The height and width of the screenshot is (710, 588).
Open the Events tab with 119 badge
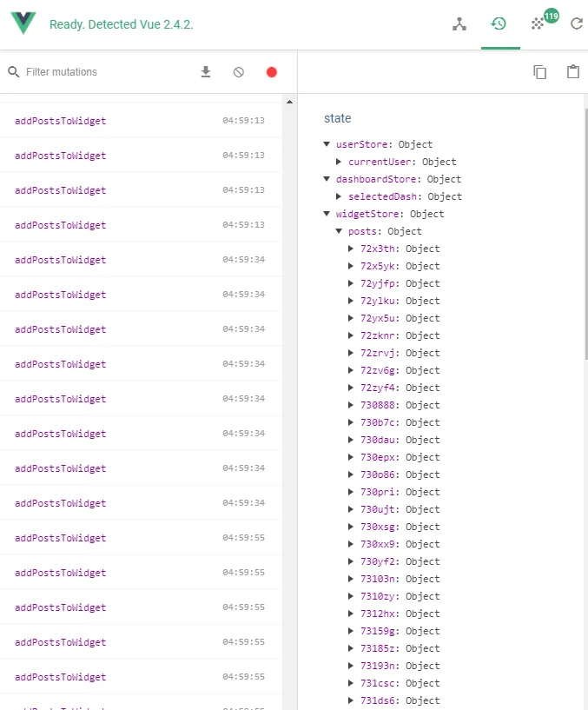click(x=539, y=23)
